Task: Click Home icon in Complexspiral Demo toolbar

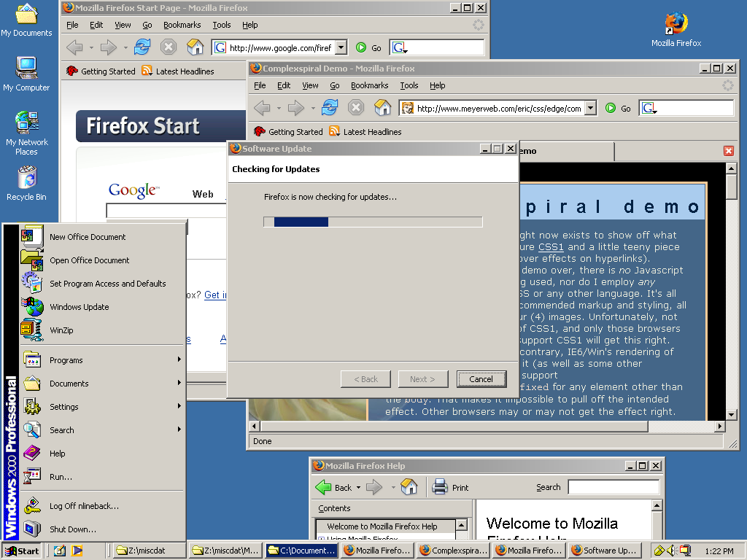Action: coord(382,108)
